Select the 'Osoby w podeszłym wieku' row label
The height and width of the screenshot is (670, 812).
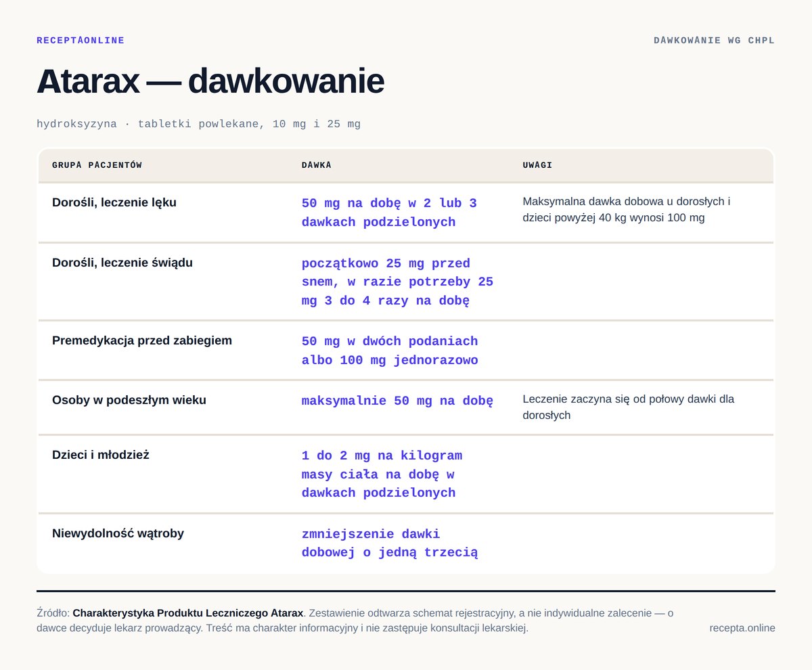click(129, 400)
